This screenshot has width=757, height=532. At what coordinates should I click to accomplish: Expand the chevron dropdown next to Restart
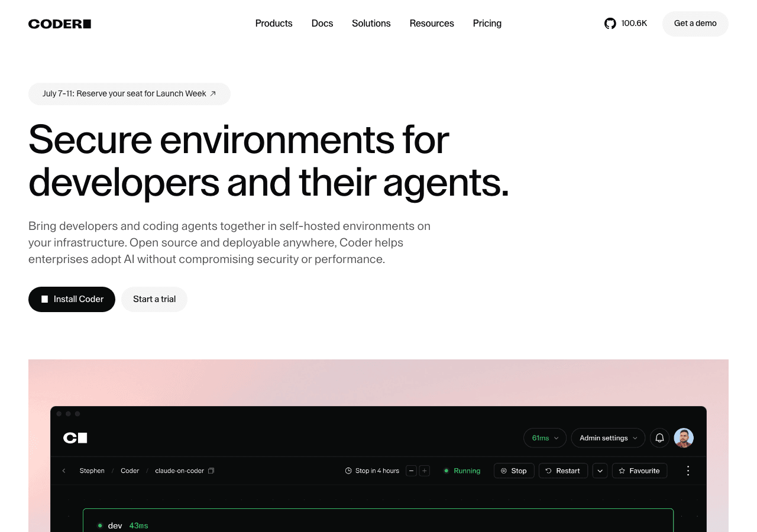(x=600, y=471)
